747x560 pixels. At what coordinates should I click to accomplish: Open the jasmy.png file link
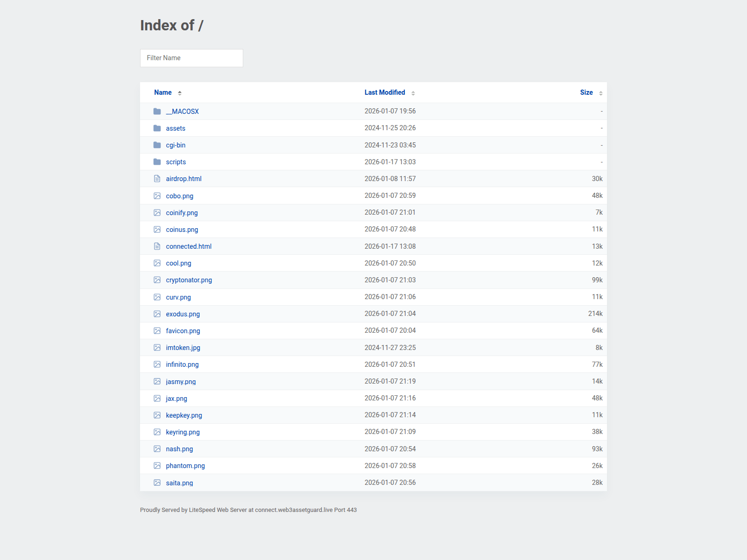[x=181, y=382]
